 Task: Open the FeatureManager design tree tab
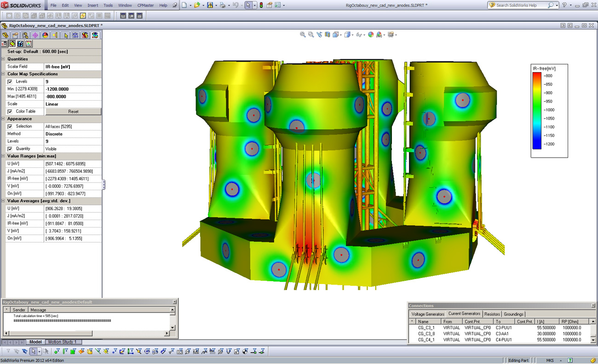coord(6,35)
